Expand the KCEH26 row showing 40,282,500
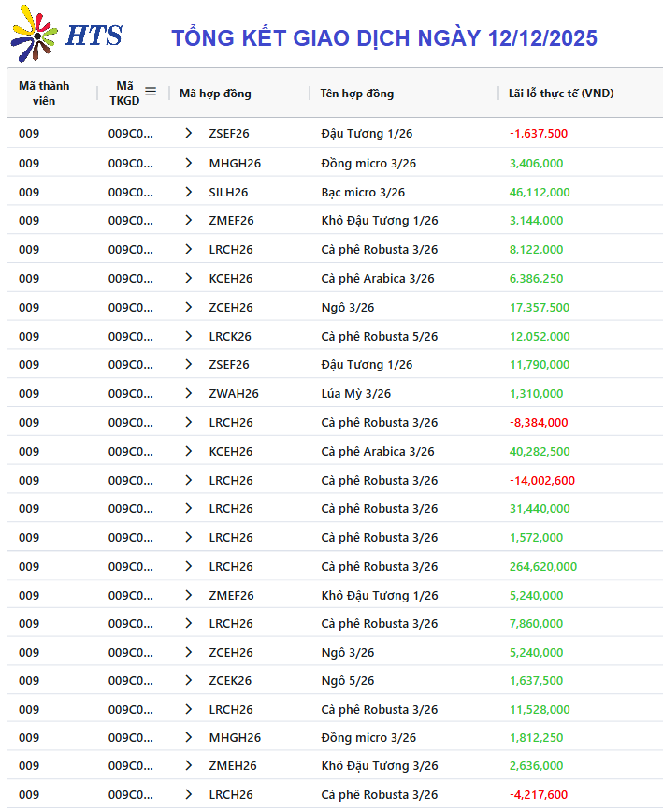Image resolution: width=663 pixels, height=812 pixels. pos(189,451)
